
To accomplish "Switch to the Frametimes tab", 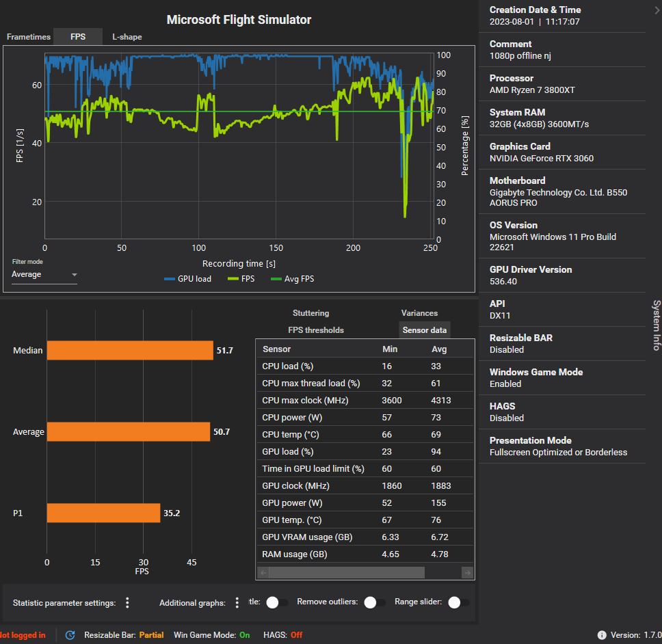I will point(28,37).
